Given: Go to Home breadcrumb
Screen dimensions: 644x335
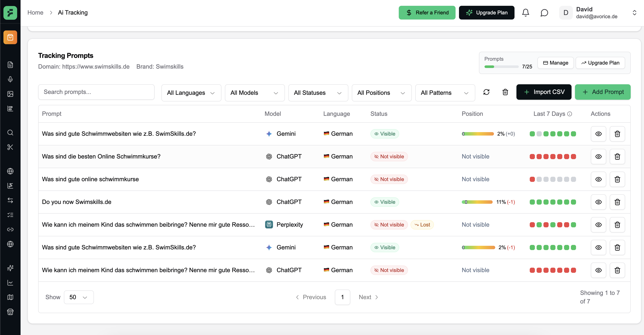Looking at the screenshot, I should tap(35, 12).
